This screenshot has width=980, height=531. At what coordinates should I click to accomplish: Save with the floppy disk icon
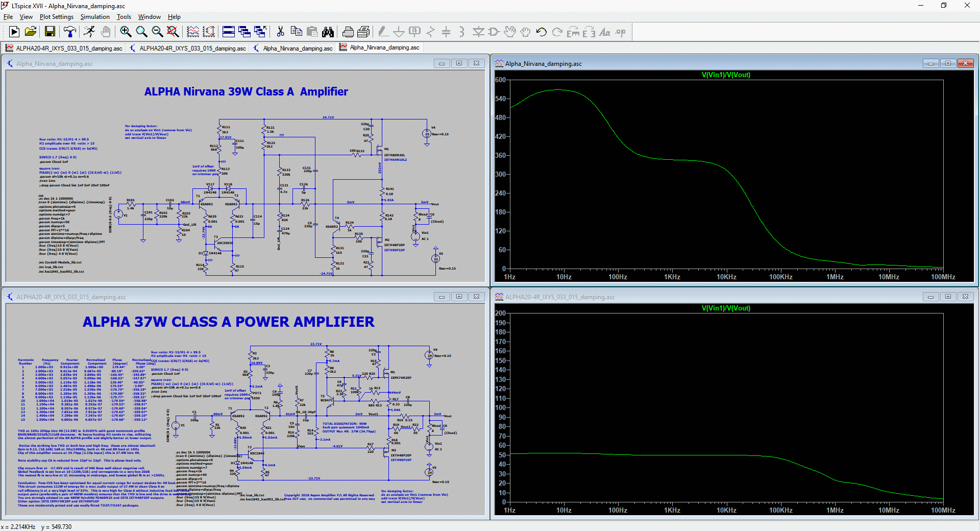[50, 32]
